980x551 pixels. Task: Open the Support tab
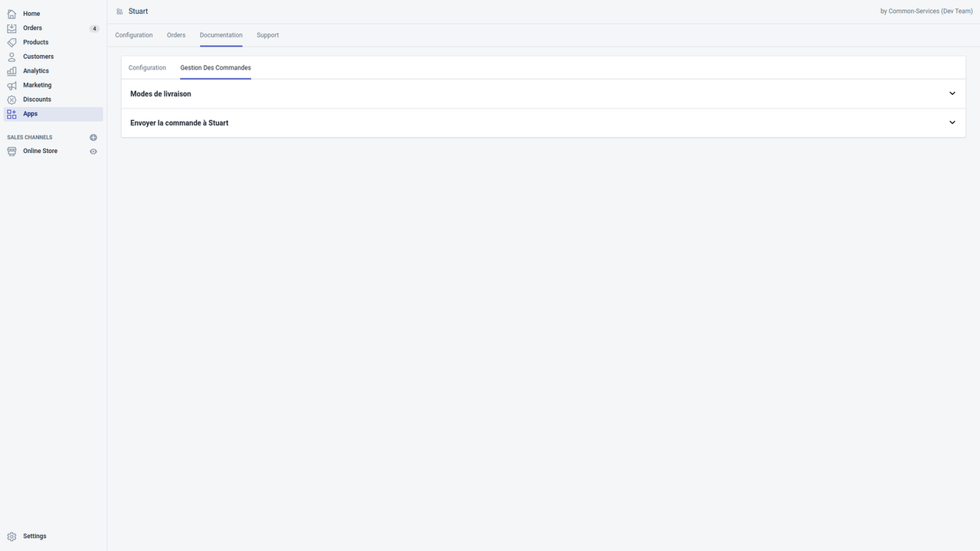click(x=268, y=35)
